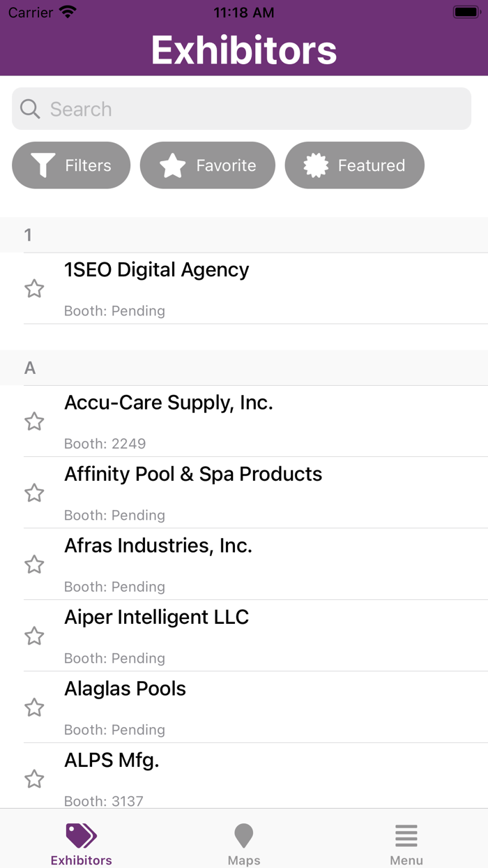Switch to the Maps tab

(x=244, y=843)
